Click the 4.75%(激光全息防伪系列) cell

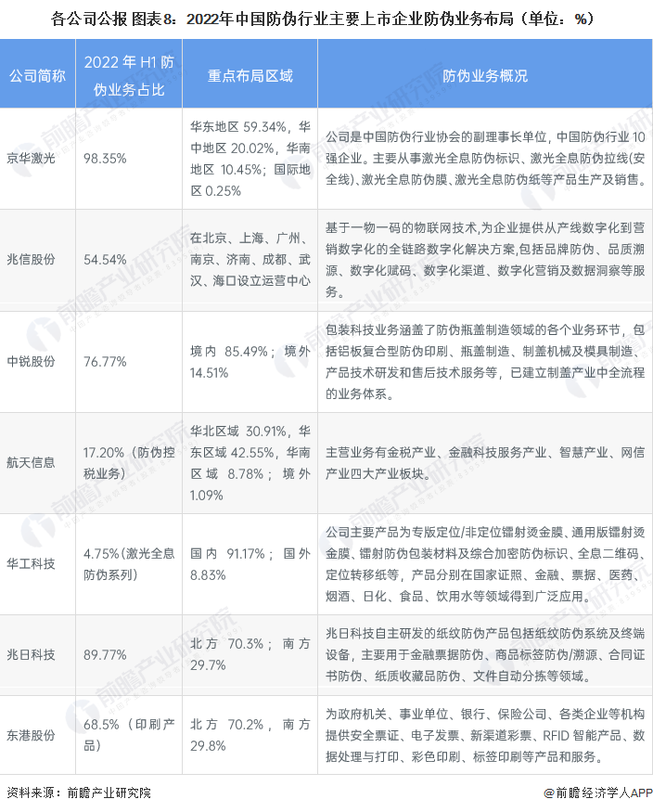tap(129, 564)
